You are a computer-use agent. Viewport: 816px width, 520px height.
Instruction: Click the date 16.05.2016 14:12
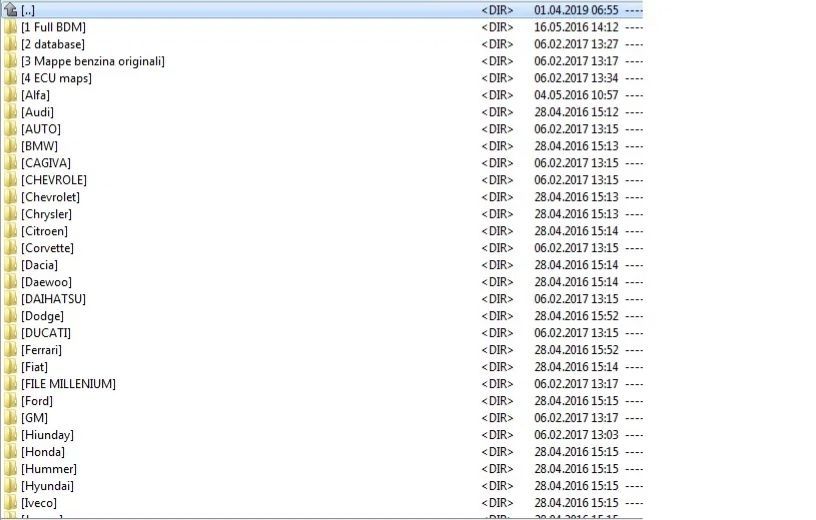576,27
